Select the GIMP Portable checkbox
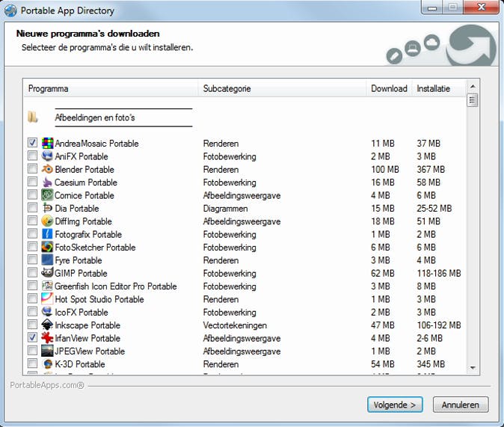504x427 pixels. [x=32, y=272]
